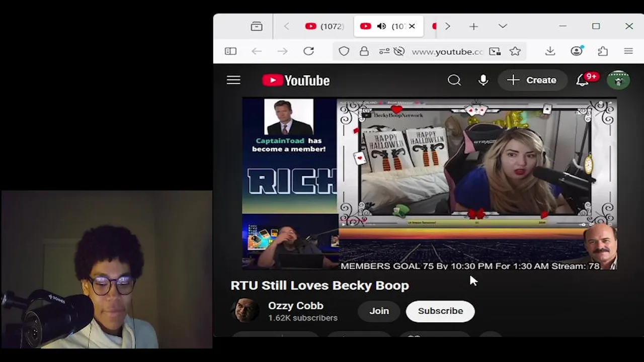Click the Join membership button
Screen dimensions: 644x362
(379, 311)
